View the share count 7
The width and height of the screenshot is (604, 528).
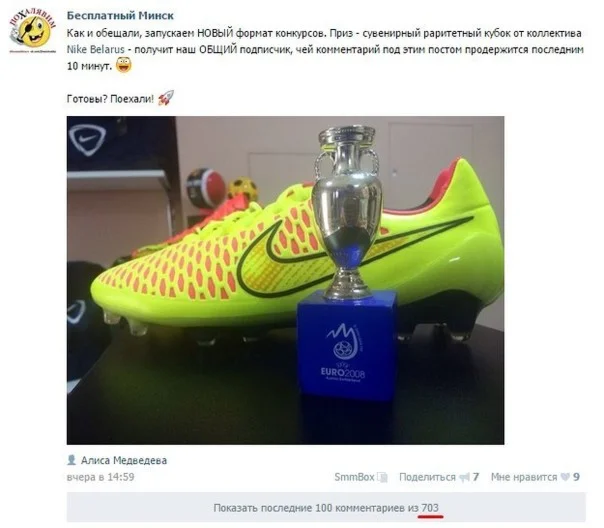476,477
